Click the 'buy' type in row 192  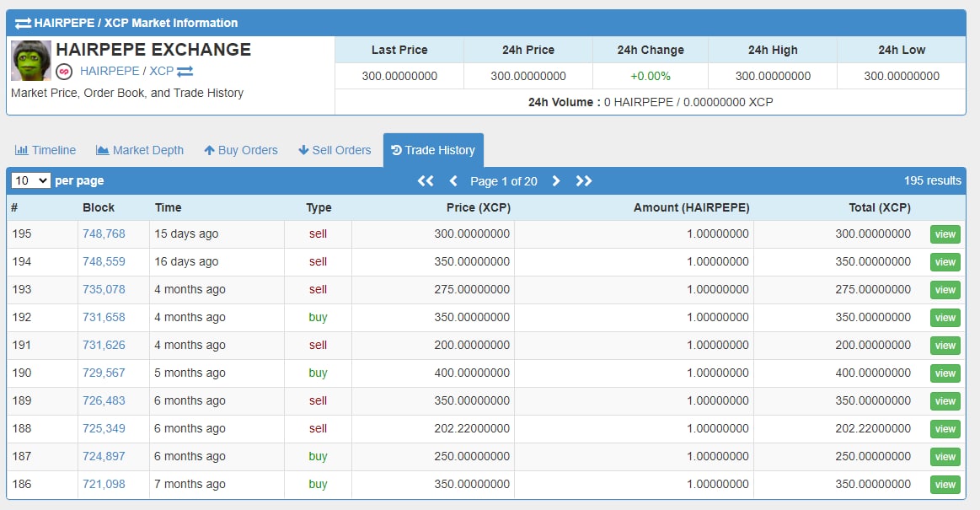319,318
